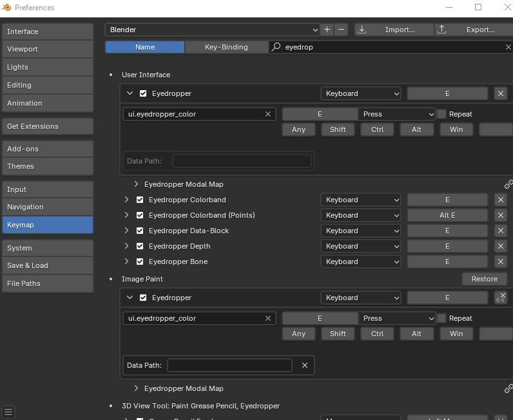This screenshot has height=420, width=513.
Task: Click the plus icon to add keymap preset
Action: click(x=327, y=30)
